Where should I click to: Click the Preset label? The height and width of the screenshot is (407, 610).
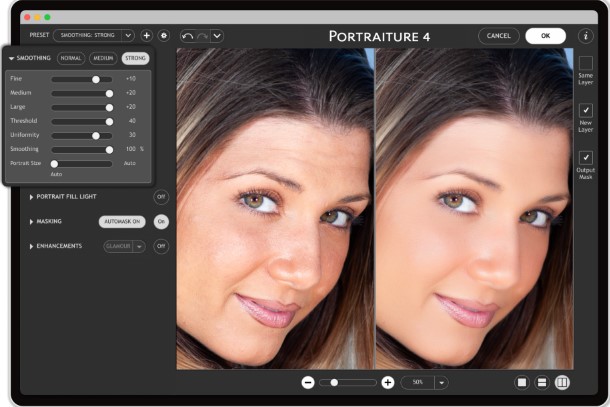point(39,35)
